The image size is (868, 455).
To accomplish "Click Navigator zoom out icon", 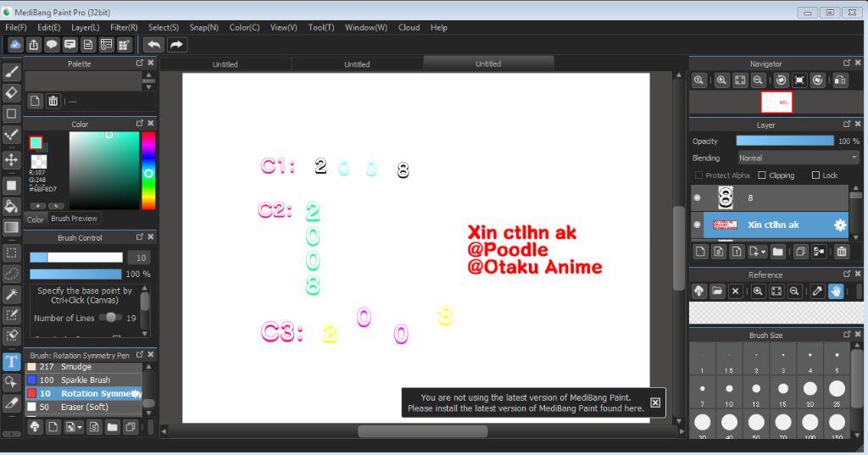I will point(759,80).
